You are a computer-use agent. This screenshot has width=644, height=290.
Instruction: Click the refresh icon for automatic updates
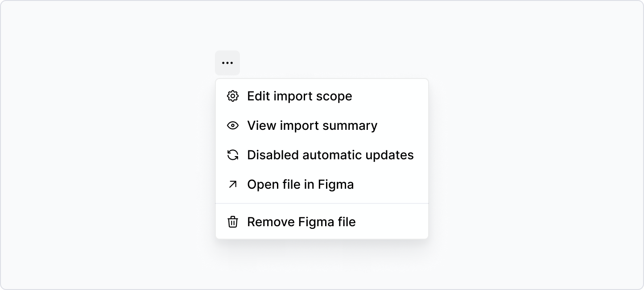click(x=232, y=155)
